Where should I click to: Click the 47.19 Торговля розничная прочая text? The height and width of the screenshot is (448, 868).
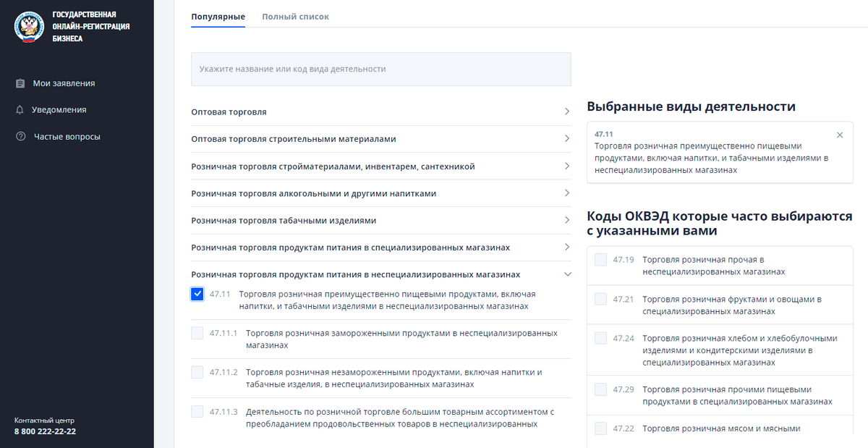pos(714,266)
